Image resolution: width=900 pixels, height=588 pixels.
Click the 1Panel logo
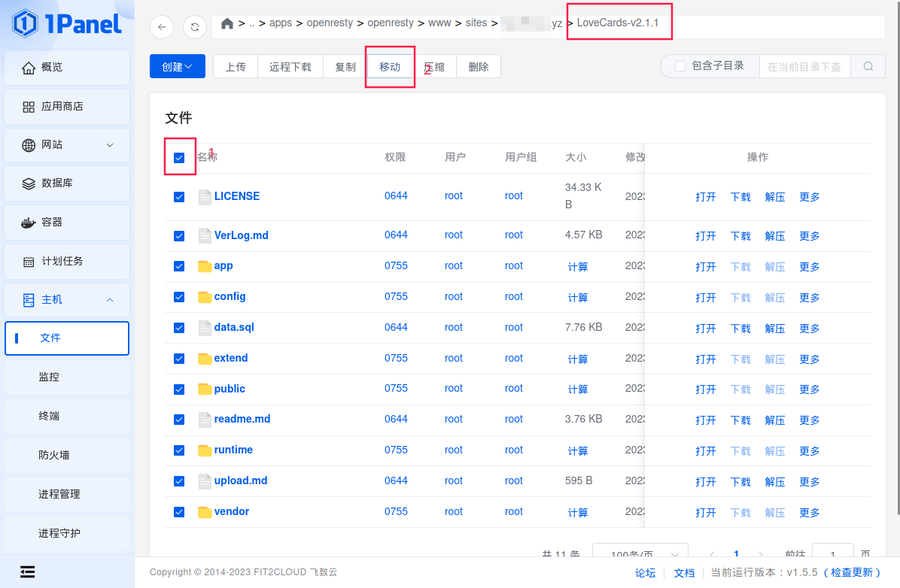(67, 24)
